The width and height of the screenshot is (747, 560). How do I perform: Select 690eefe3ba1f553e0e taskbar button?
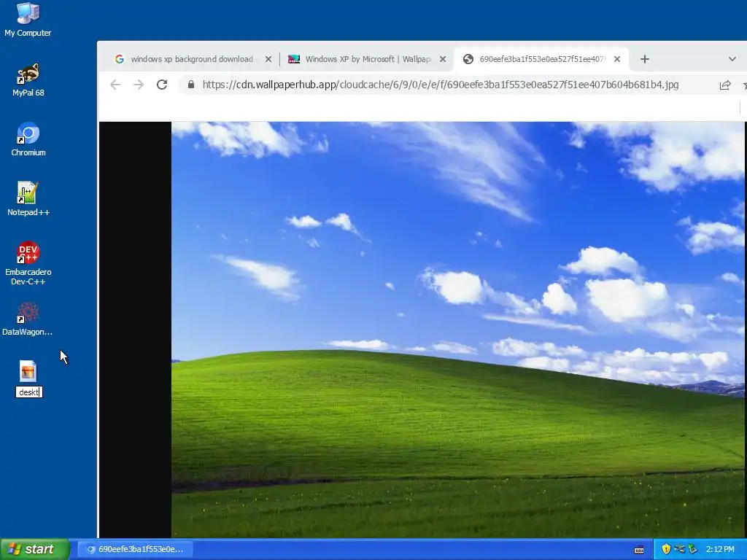pos(135,549)
